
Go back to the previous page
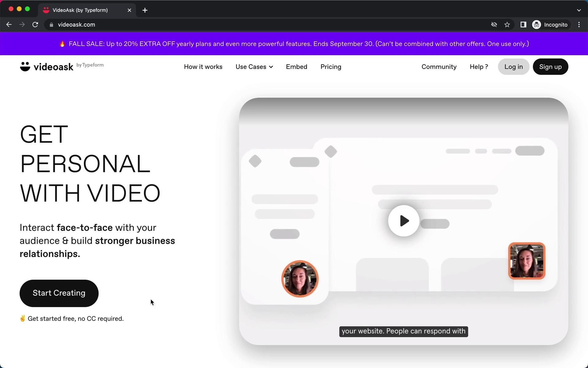(9, 25)
